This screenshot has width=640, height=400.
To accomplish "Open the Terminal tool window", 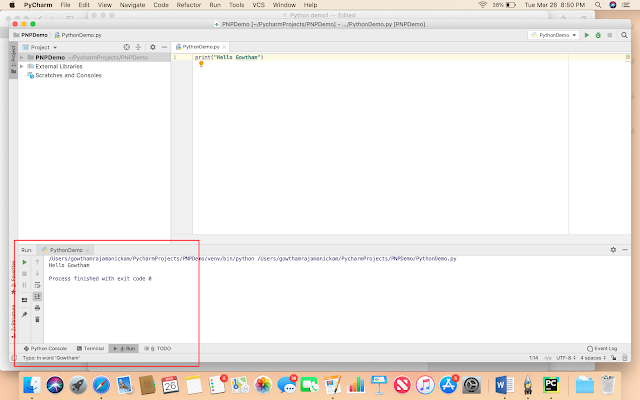I will 91,349.
